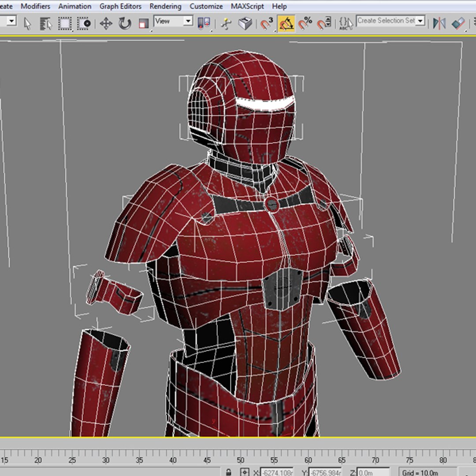Screen dimensions: 476x476
Task: Open the View reference coordinate dropdown
Action: tap(173, 21)
